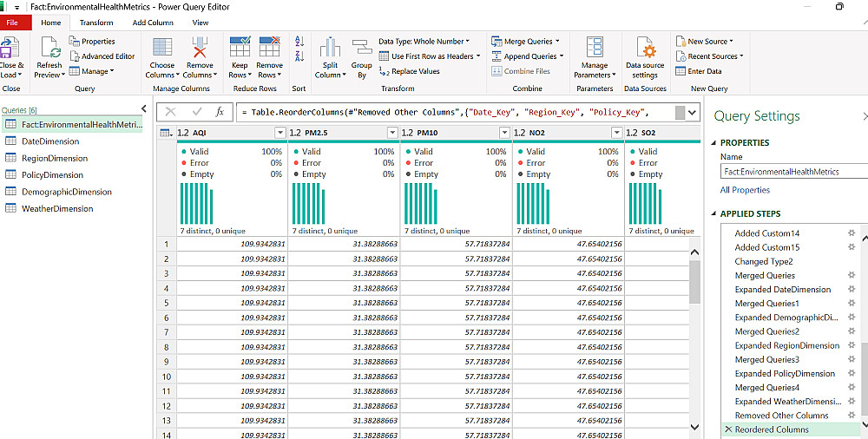
Task: Click the Manage Parameters icon
Action: click(x=595, y=48)
